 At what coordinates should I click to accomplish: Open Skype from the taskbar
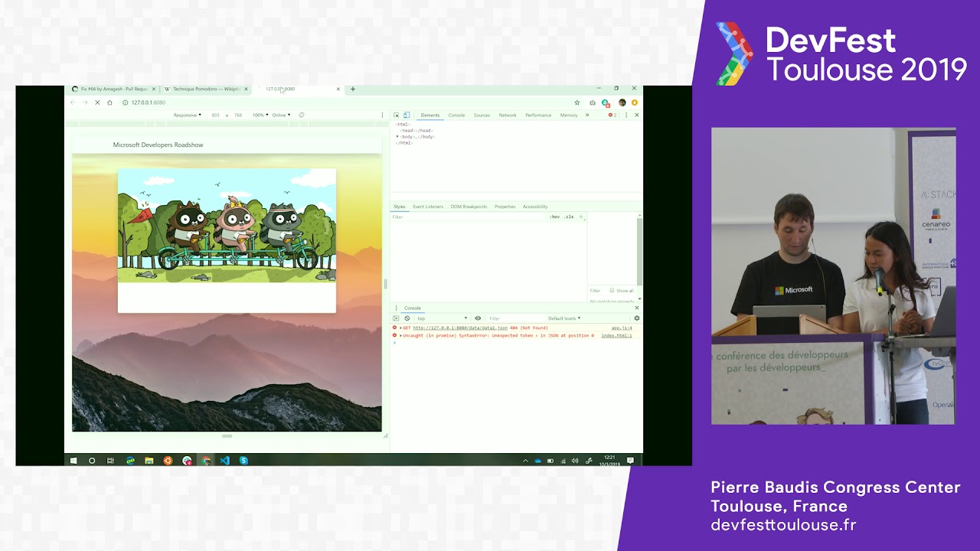click(x=243, y=461)
